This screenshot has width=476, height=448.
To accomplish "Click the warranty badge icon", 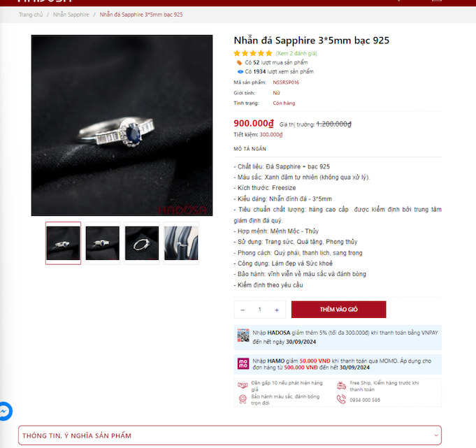I will pyautogui.click(x=243, y=399).
